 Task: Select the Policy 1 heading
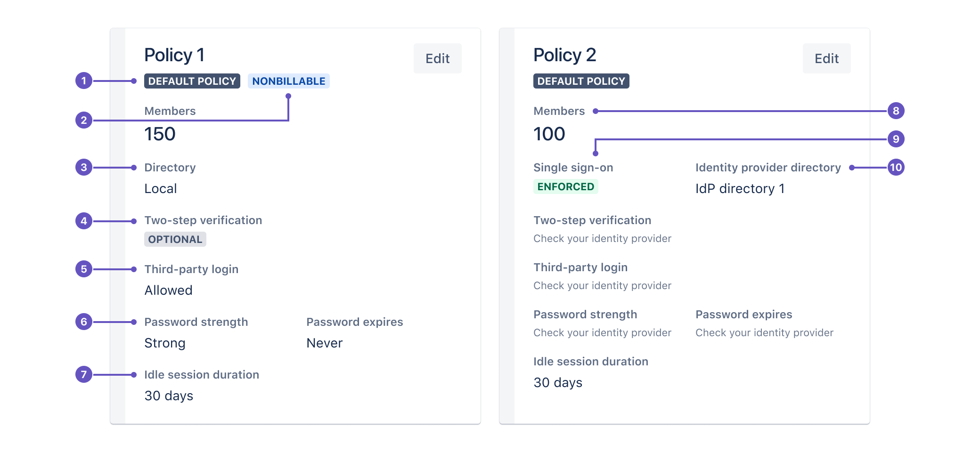coord(174,55)
